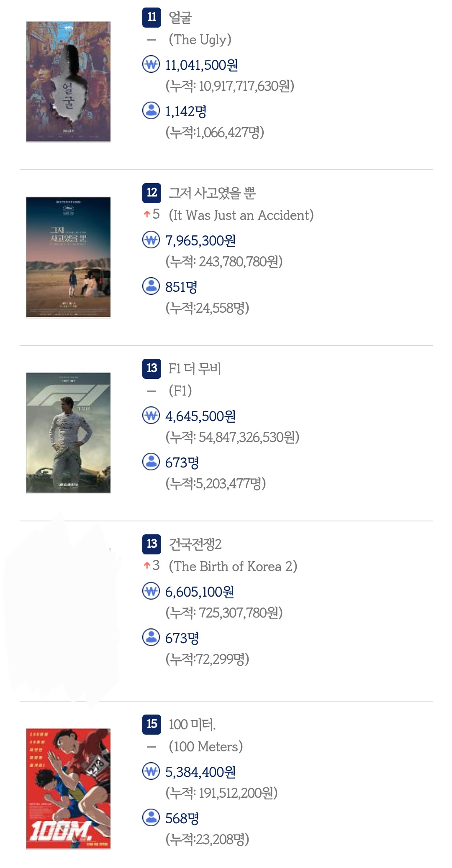Open The Ugly movie poster thumbnail
Screen dimensions: 452x868
click(x=68, y=82)
